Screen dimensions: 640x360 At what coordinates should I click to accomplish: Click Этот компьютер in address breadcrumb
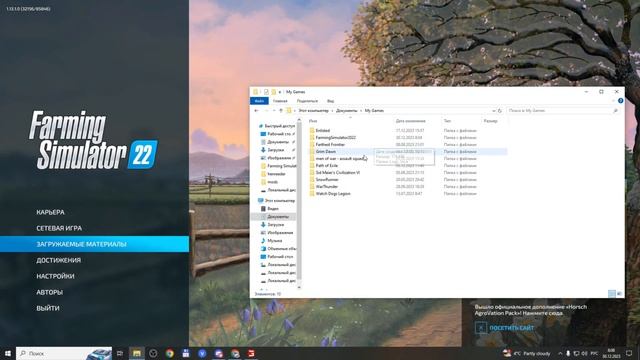point(313,111)
